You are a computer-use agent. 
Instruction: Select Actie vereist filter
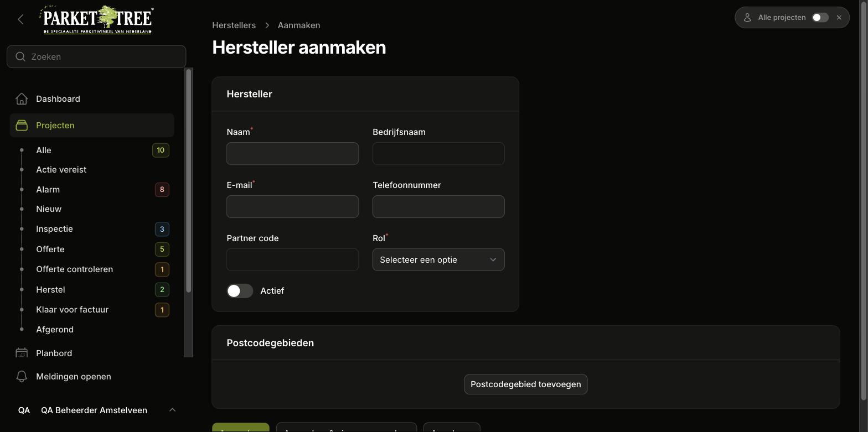pos(61,169)
